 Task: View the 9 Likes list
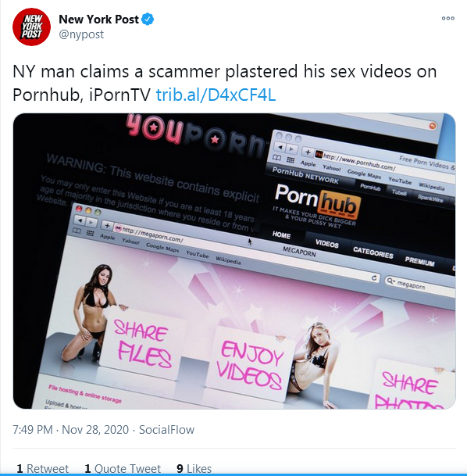coord(194,468)
